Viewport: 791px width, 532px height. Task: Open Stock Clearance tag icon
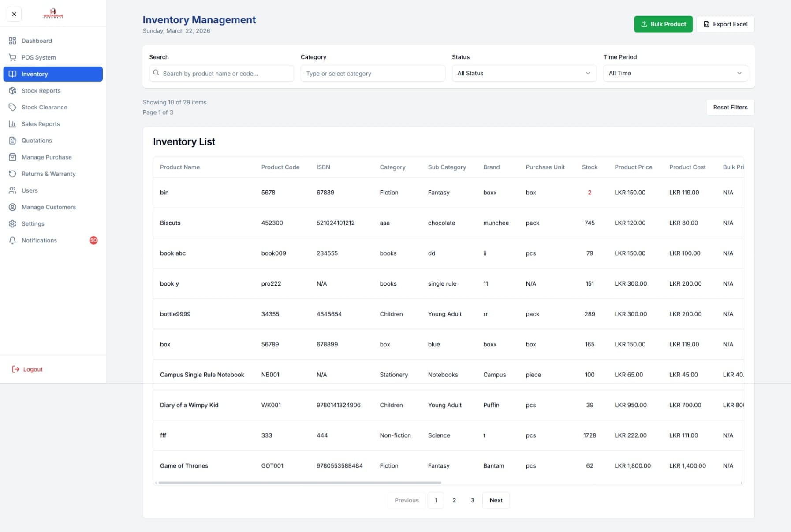pos(12,107)
